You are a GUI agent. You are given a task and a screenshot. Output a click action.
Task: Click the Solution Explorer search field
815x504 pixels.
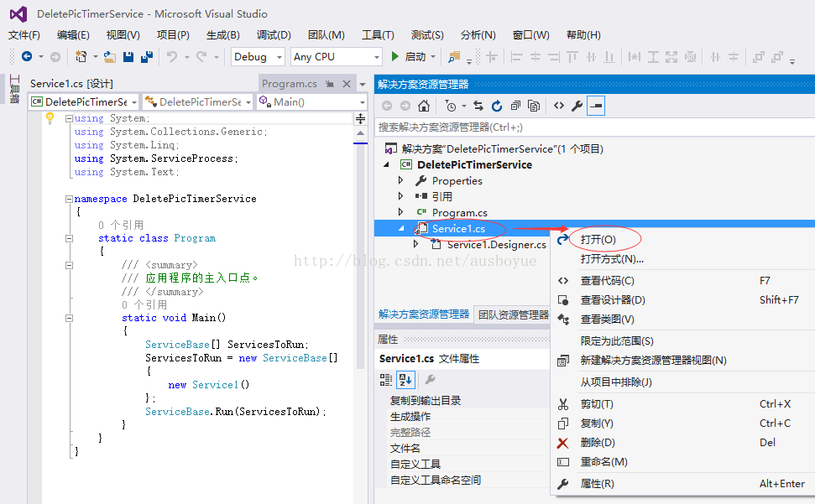pos(594,127)
